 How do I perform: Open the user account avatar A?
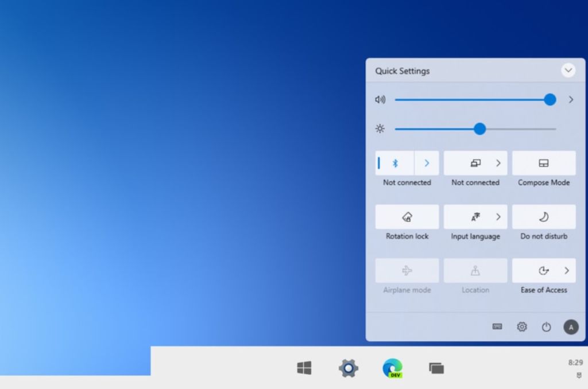[x=571, y=327]
